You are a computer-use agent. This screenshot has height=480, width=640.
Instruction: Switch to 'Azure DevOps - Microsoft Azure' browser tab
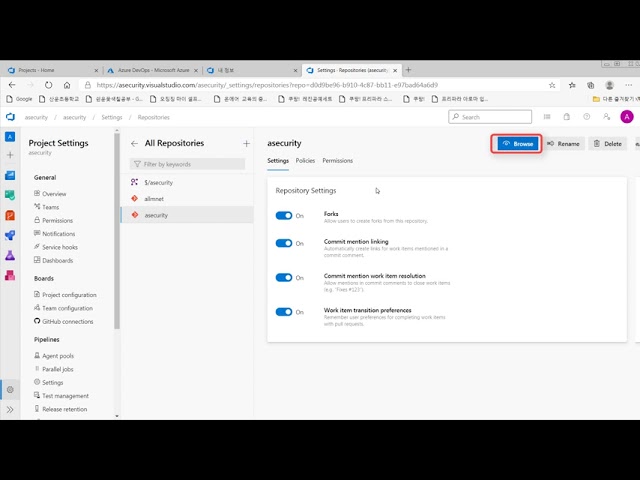point(152,70)
